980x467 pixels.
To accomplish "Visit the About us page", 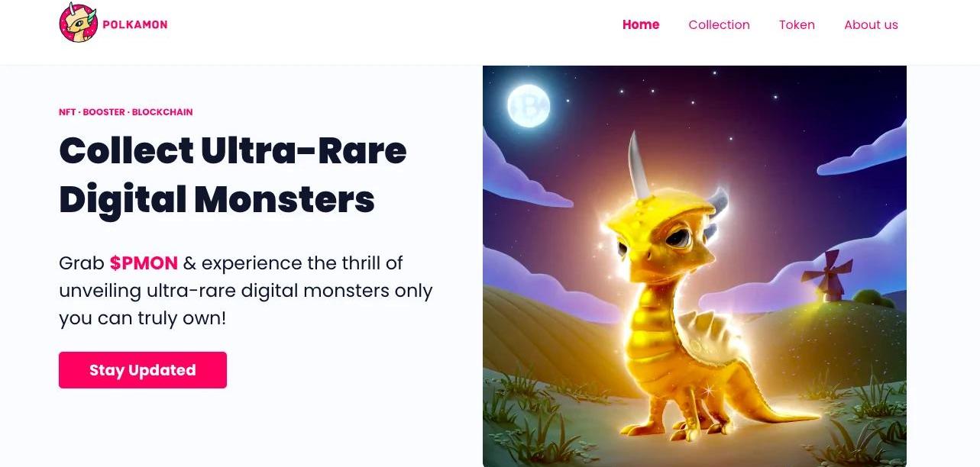I will (x=871, y=24).
